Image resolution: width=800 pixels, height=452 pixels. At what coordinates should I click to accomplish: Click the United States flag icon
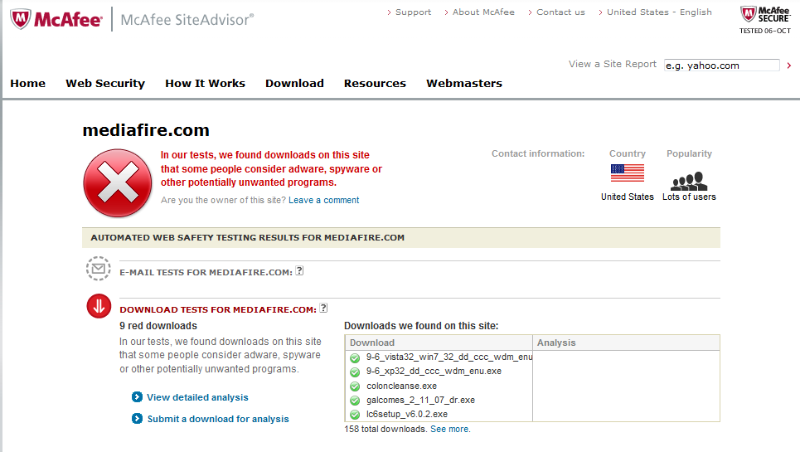tap(627, 173)
